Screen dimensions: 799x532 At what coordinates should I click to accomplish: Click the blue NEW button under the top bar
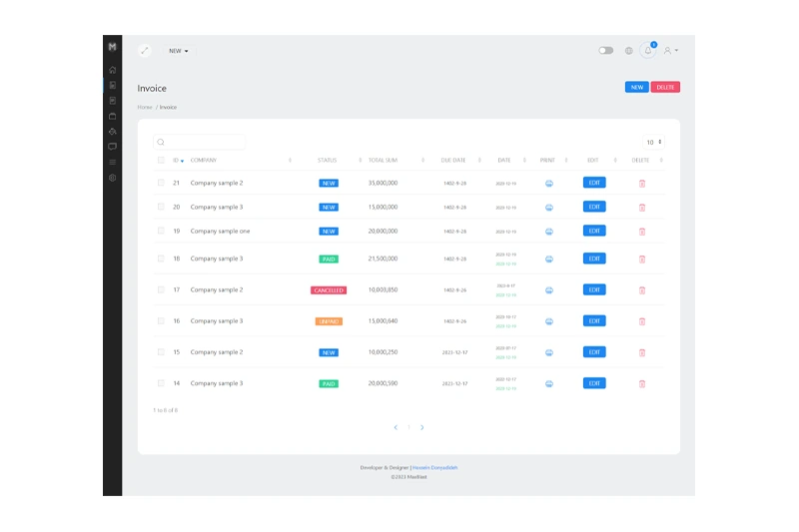tap(636, 87)
